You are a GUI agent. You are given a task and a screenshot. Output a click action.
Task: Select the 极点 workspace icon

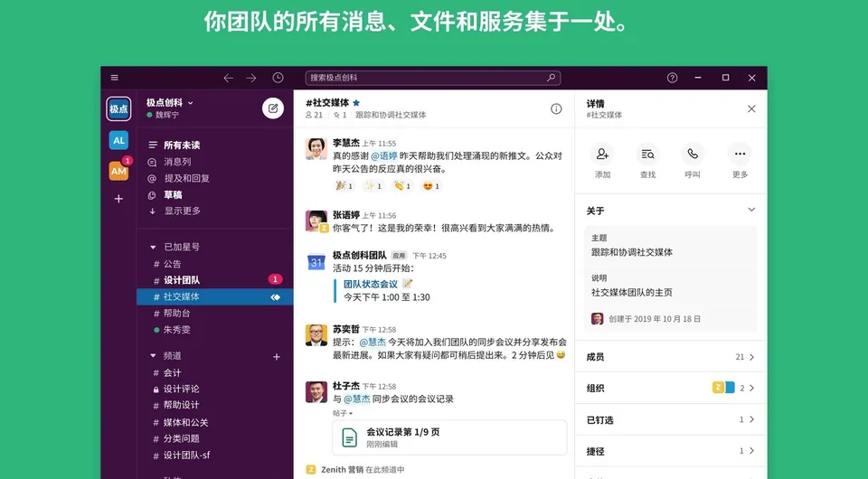click(x=118, y=109)
